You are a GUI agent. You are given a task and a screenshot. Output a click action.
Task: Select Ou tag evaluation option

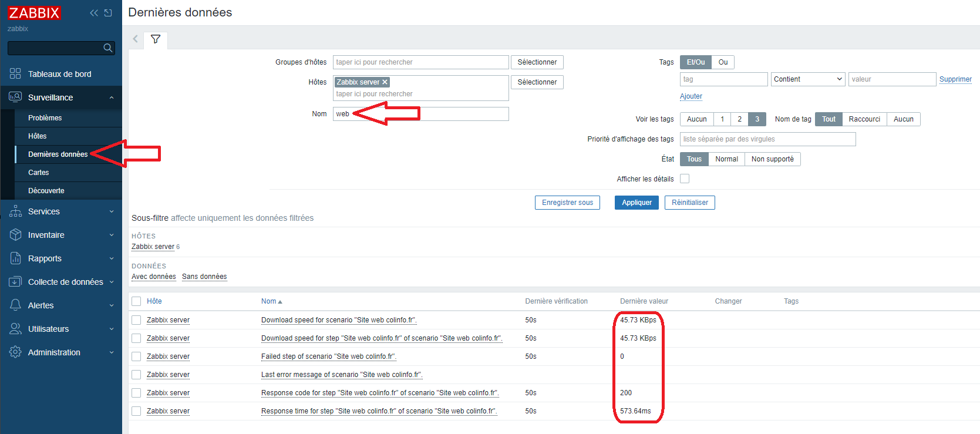[723, 62]
